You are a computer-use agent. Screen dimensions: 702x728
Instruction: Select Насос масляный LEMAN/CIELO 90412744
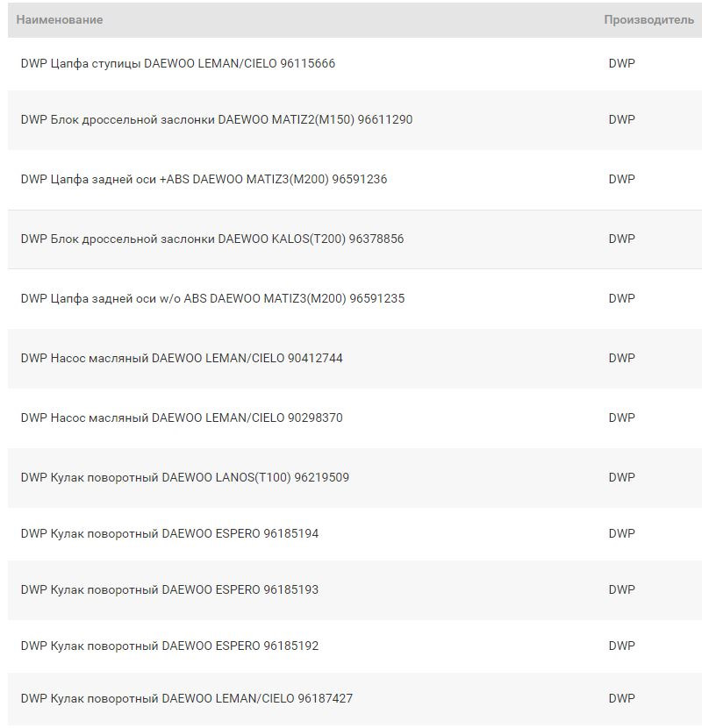182,358
